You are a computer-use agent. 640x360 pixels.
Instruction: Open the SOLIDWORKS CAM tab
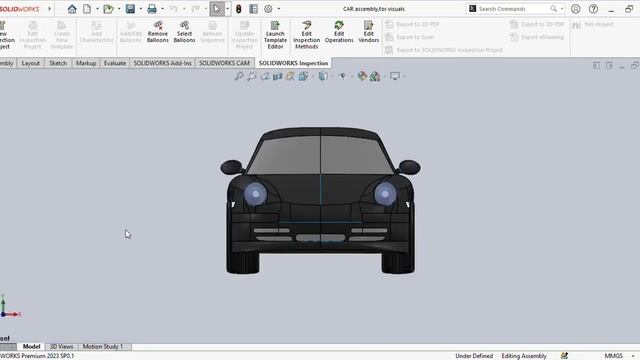(x=224, y=63)
